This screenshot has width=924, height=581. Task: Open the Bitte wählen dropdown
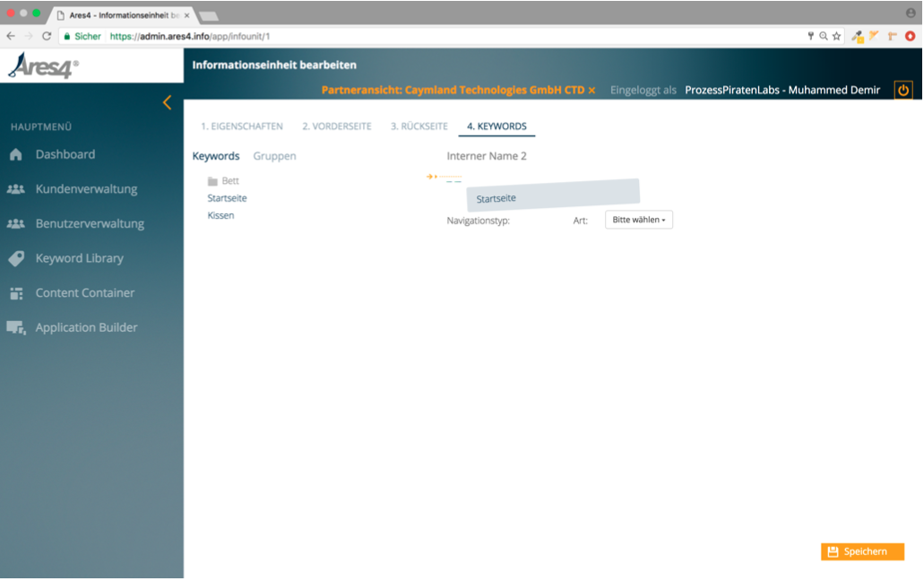[639, 220]
